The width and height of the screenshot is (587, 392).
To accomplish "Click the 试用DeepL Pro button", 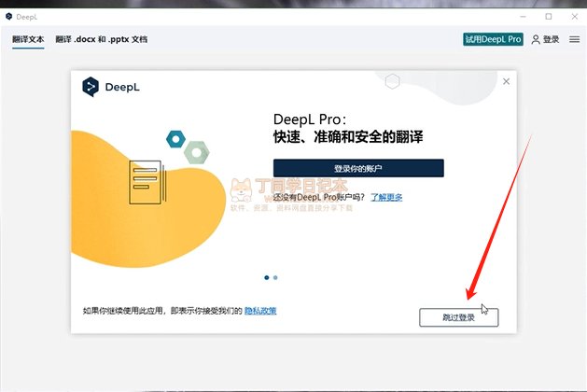I will pyautogui.click(x=493, y=39).
